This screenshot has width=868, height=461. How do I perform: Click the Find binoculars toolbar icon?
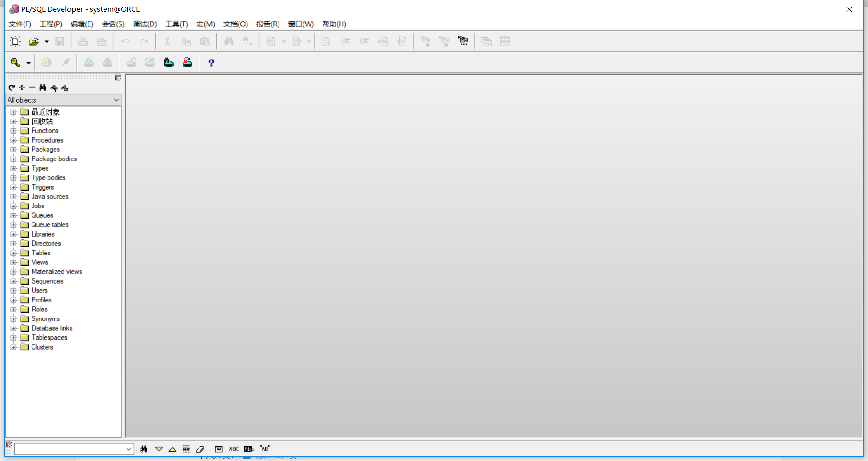click(x=229, y=41)
